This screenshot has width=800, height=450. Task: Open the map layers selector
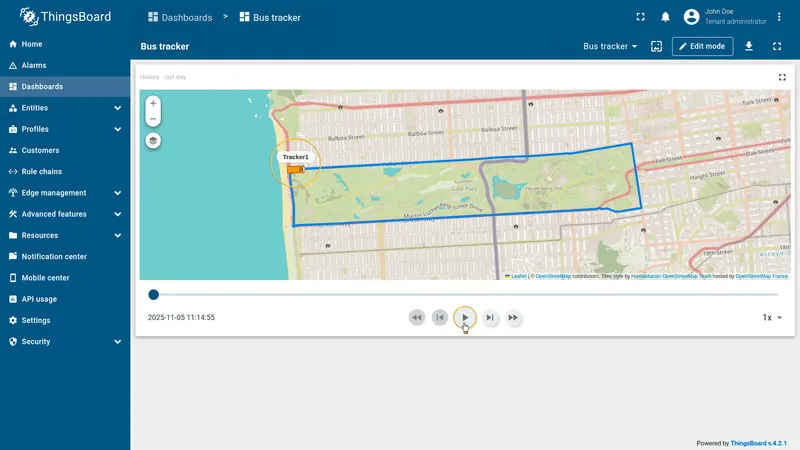[x=153, y=141]
